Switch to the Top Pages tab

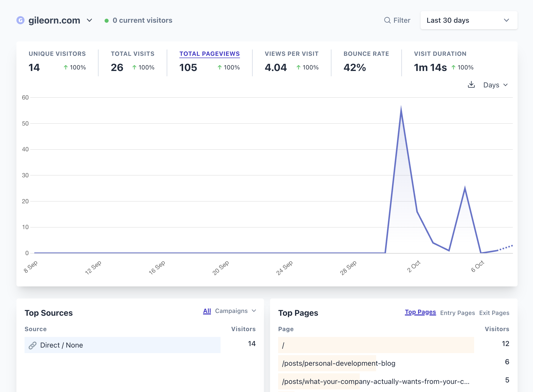[x=420, y=312]
